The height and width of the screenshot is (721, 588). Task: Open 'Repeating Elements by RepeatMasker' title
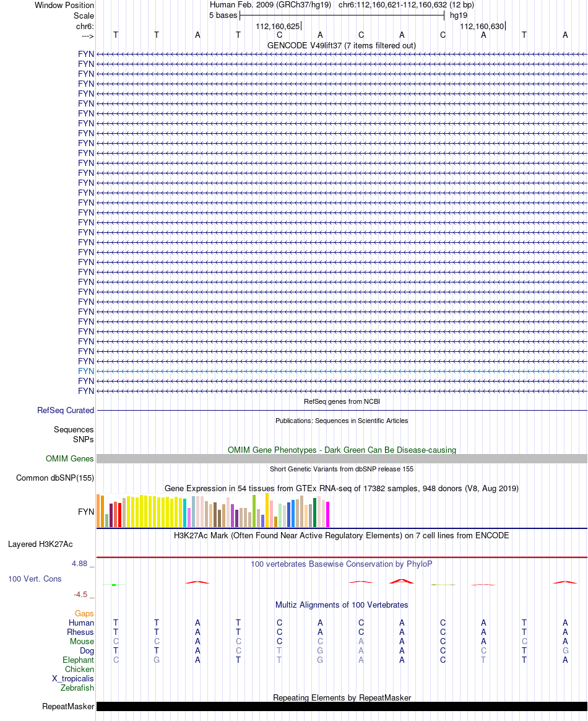[342, 697]
